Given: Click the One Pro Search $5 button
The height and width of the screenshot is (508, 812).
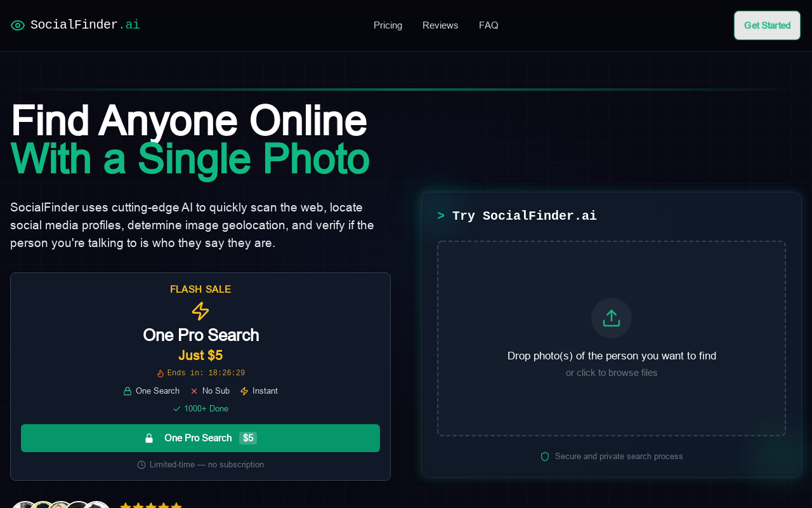Looking at the screenshot, I should pyautogui.click(x=200, y=438).
